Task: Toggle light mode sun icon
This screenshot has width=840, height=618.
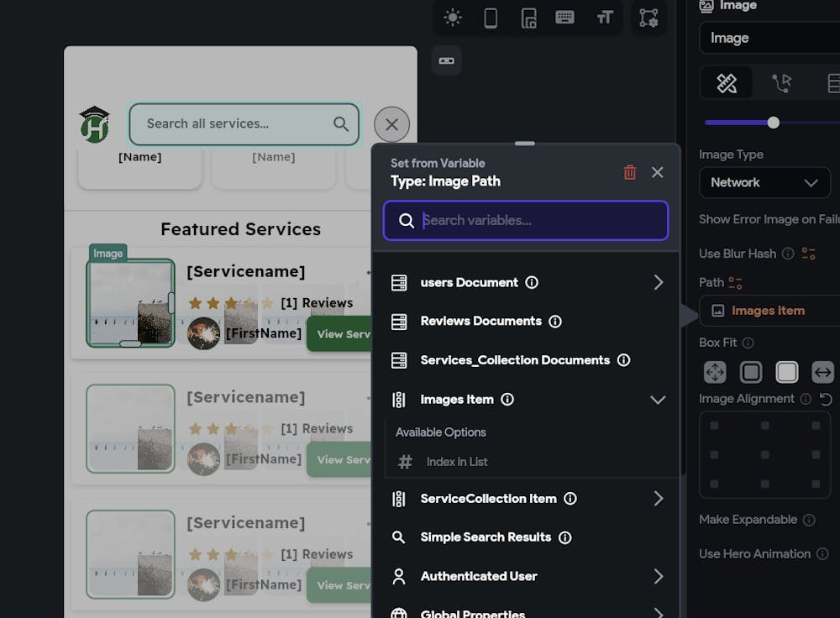Action: click(453, 18)
